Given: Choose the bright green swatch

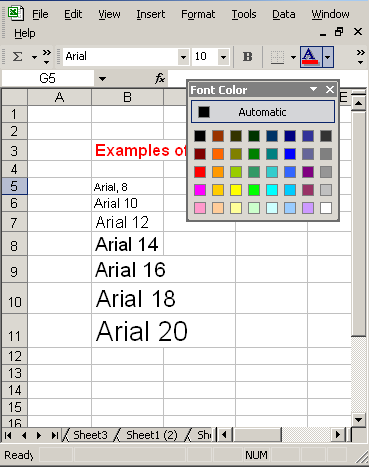Looking at the screenshot, I should (254, 190).
